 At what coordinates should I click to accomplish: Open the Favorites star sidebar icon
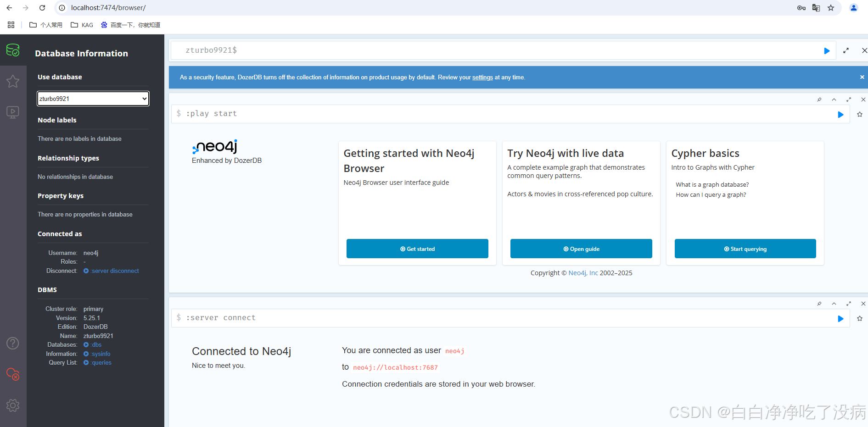tap(13, 81)
